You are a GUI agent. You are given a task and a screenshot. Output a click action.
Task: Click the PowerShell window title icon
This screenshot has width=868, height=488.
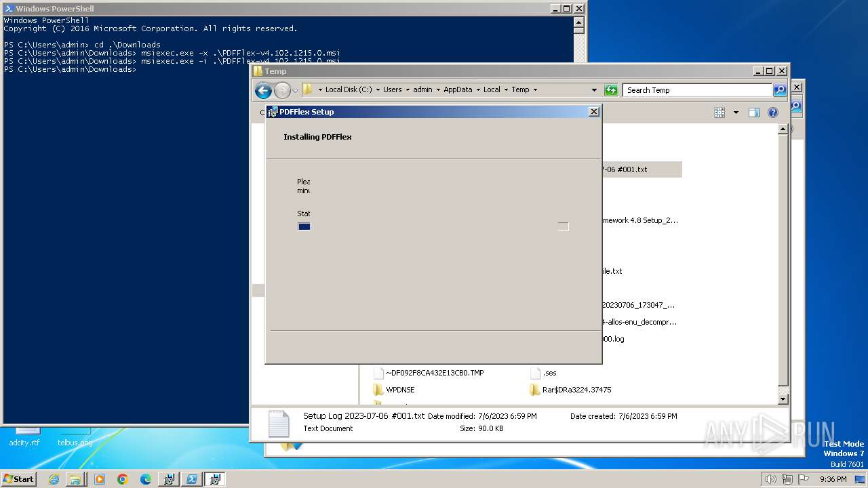point(9,9)
